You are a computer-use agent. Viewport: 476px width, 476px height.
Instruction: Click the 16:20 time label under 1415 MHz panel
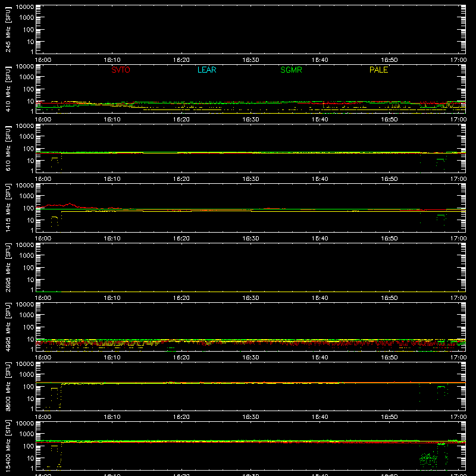tap(181, 239)
